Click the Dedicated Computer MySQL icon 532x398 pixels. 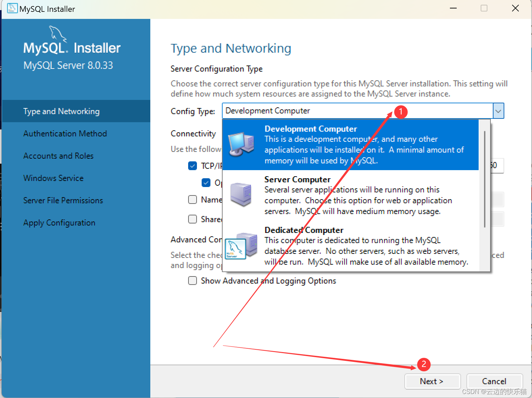(241, 246)
